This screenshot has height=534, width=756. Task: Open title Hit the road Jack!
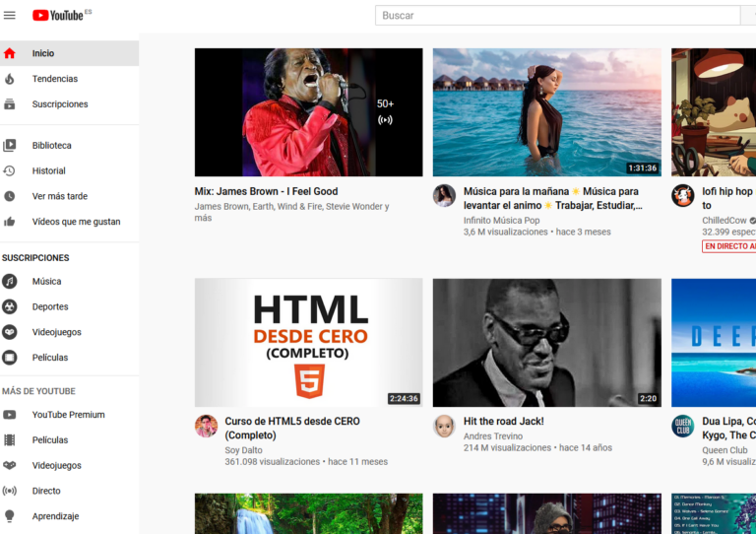coord(503,421)
